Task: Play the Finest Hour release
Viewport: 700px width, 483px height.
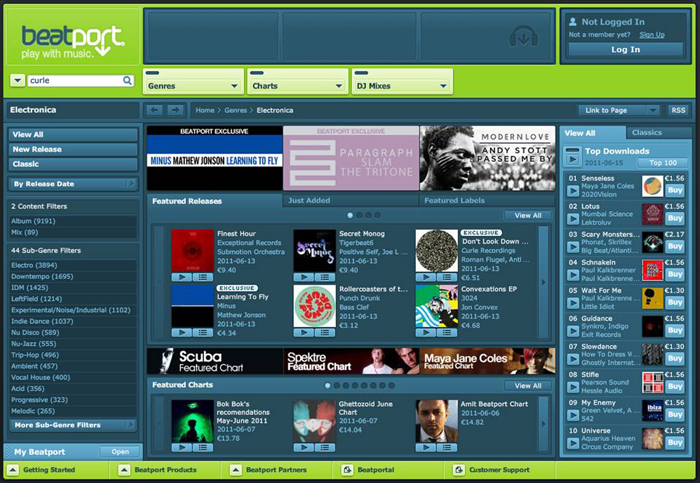Action: tap(182, 277)
